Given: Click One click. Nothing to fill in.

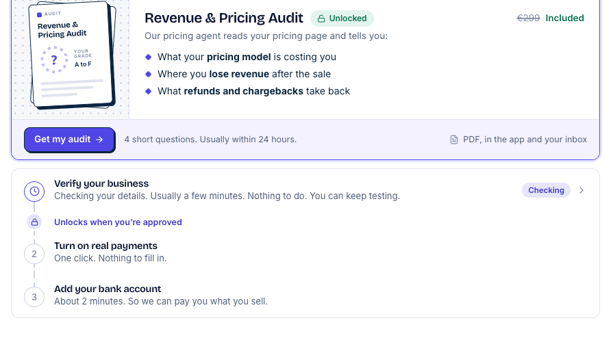Looking at the screenshot, I should click(x=110, y=258).
